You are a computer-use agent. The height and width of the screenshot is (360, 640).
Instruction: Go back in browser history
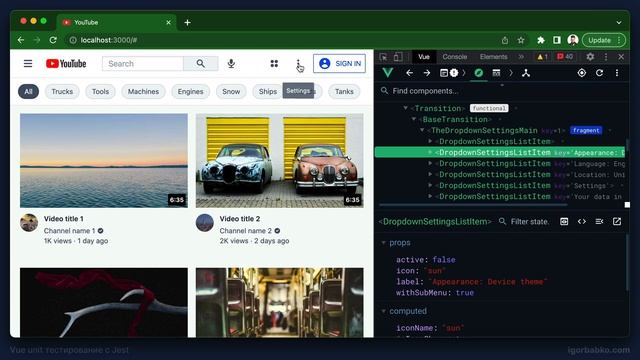click(21, 40)
